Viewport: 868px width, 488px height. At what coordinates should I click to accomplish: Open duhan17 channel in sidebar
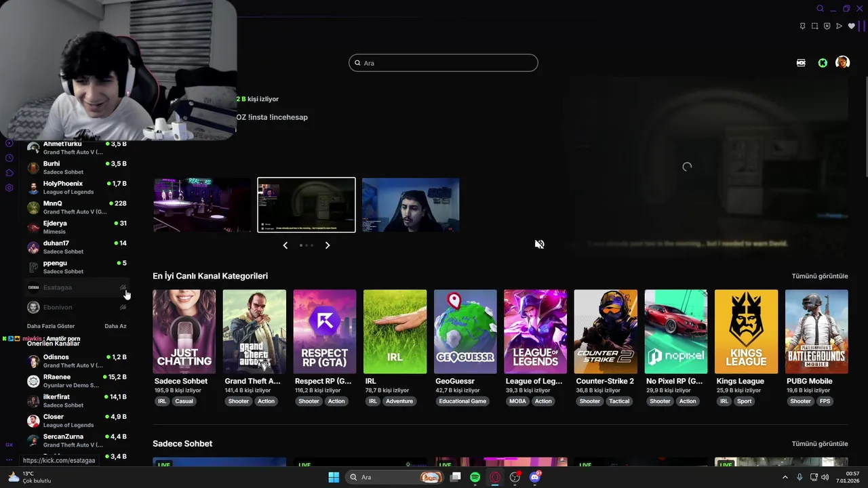[x=77, y=247]
